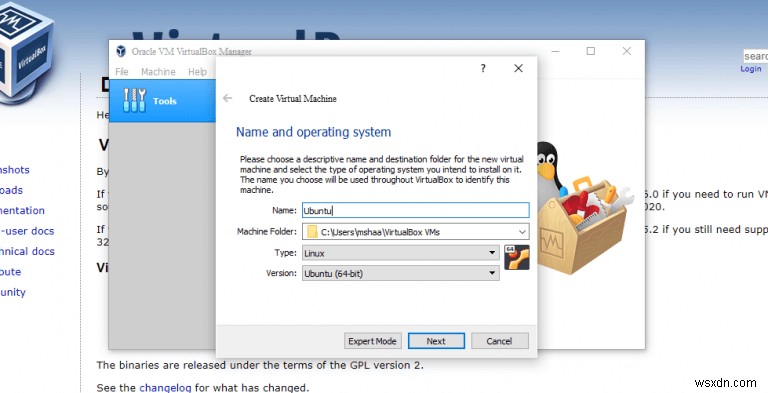
Task: Open the Screenshots link in the sidebar
Action: [15, 170]
